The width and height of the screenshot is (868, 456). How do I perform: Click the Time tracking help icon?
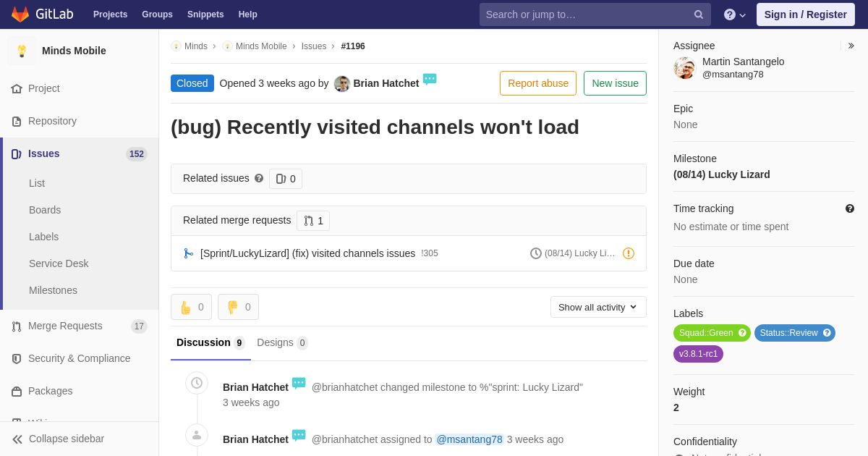click(x=850, y=208)
